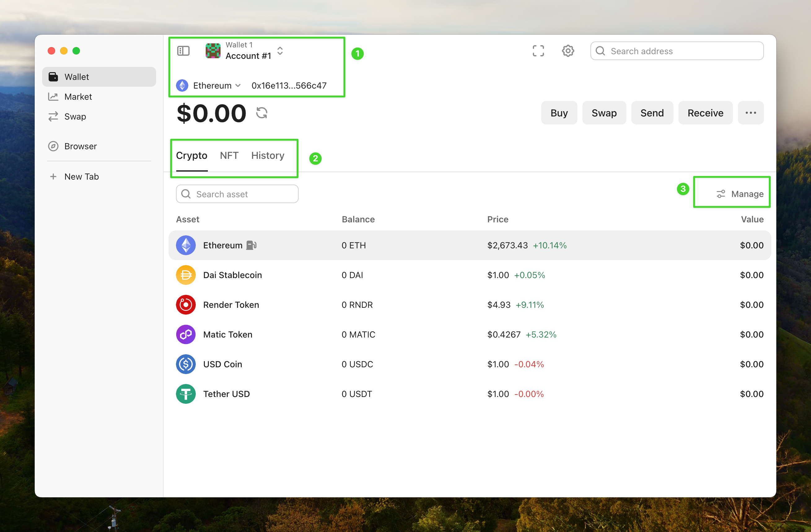Click the 0 MATIC balance cell
Image resolution: width=811 pixels, height=532 pixels.
(358, 334)
